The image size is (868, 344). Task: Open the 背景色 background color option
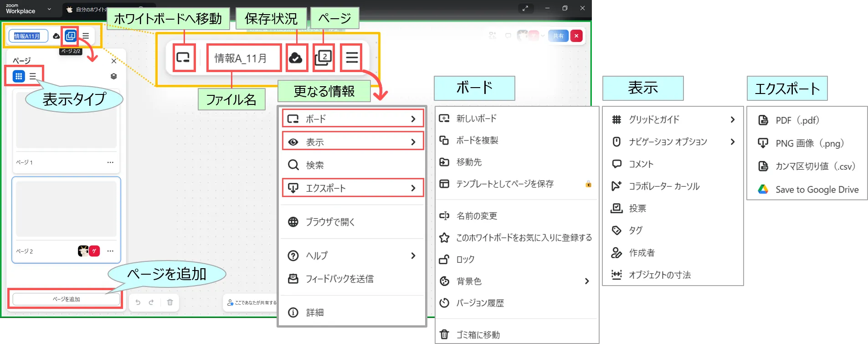(x=469, y=281)
